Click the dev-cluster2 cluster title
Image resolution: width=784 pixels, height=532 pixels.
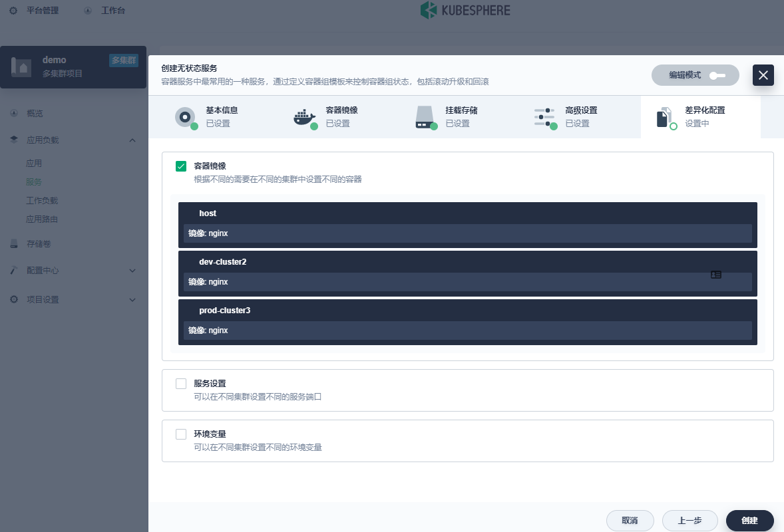(222, 262)
